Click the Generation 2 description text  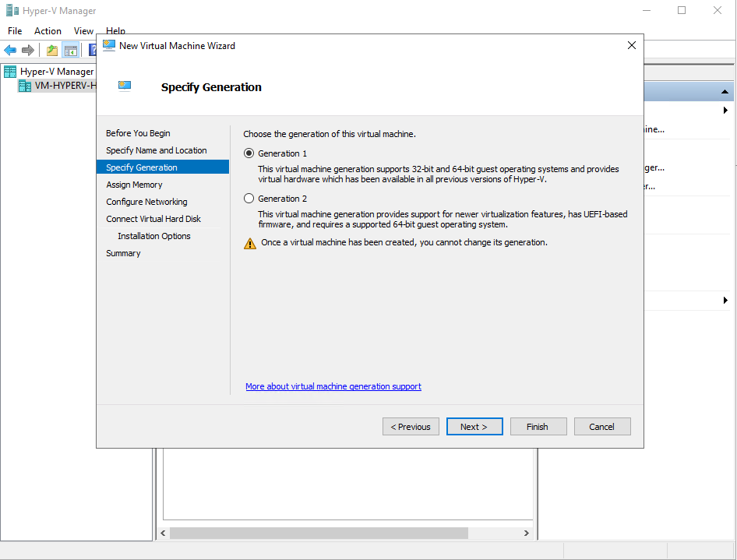click(443, 219)
